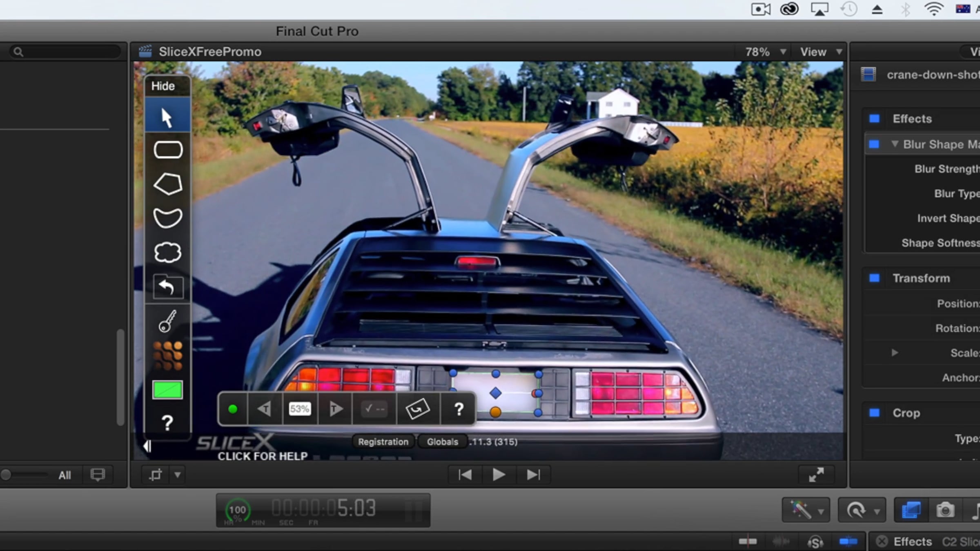980x551 pixels.
Task: Click the Play button below the viewer
Action: click(x=499, y=475)
